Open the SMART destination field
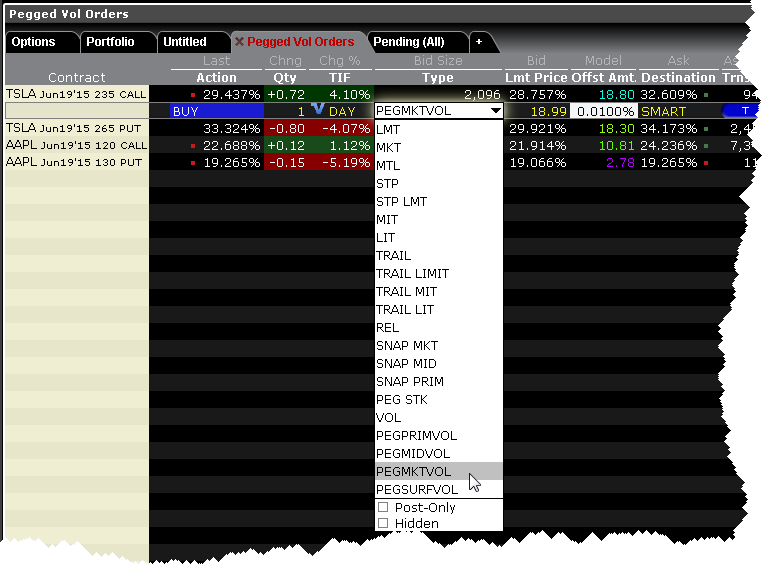 pyautogui.click(x=664, y=111)
